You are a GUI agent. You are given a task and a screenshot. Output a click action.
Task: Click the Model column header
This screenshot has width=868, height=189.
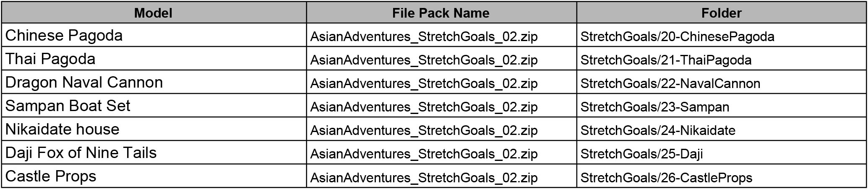pyautogui.click(x=153, y=13)
